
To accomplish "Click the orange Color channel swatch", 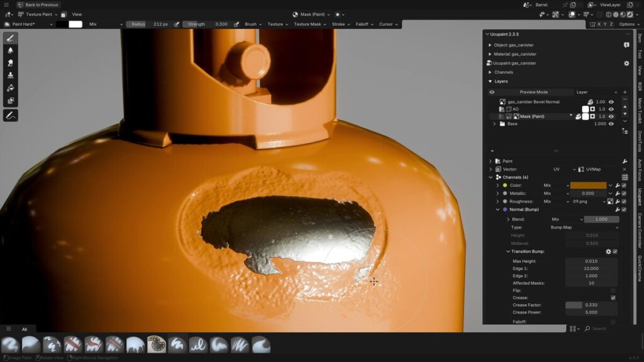I will (590, 185).
